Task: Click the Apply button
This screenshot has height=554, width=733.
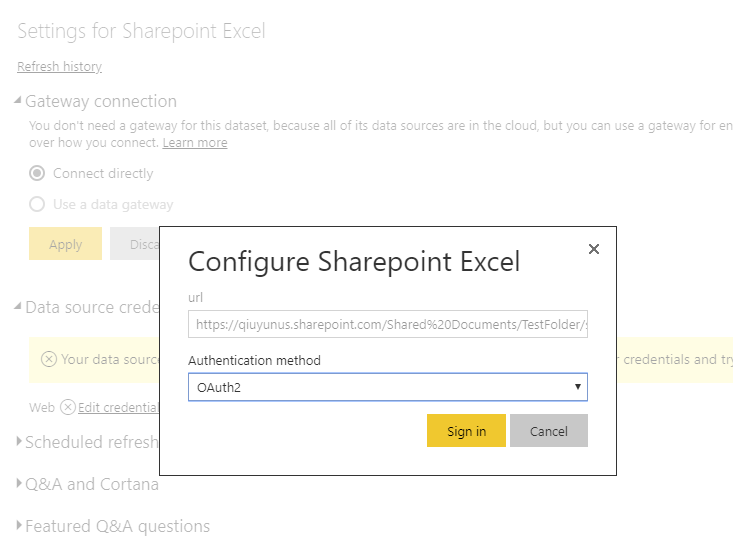Action: click(x=65, y=244)
